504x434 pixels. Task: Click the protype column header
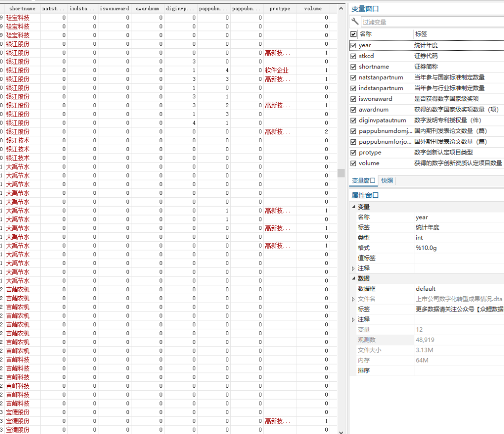(x=280, y=9)
